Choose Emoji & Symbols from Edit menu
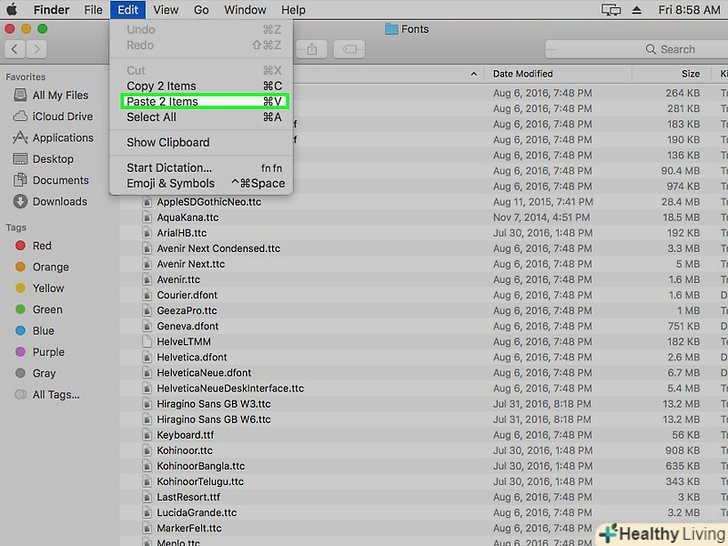Screen dimensions: 728x546 pyautogui.click(x=204, y=183)
